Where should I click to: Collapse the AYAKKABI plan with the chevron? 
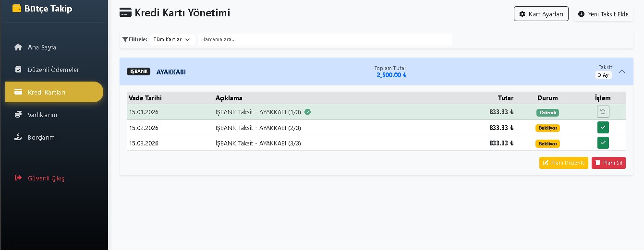[622, 71]
